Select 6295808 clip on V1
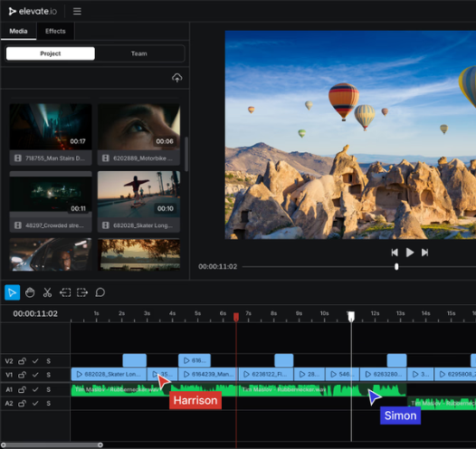 [455, 374]
